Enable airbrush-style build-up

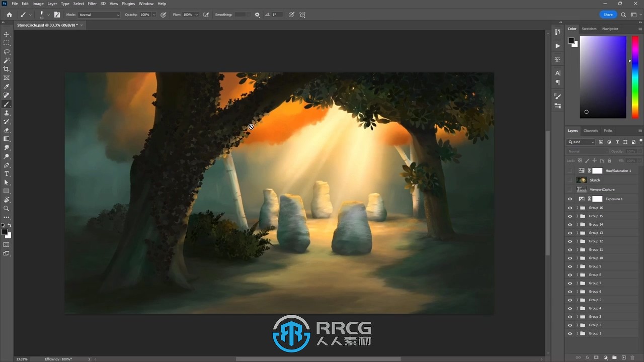[206, 15]
